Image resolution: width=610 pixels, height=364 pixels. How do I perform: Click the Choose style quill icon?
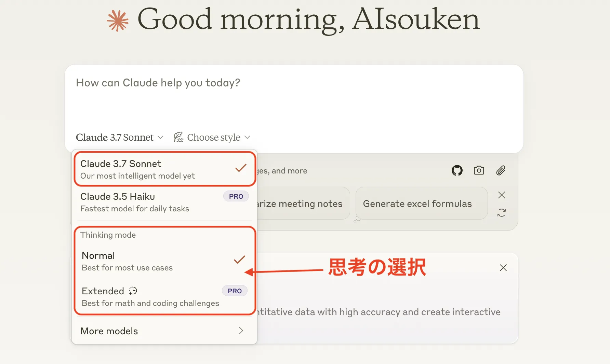coord(179,137)
